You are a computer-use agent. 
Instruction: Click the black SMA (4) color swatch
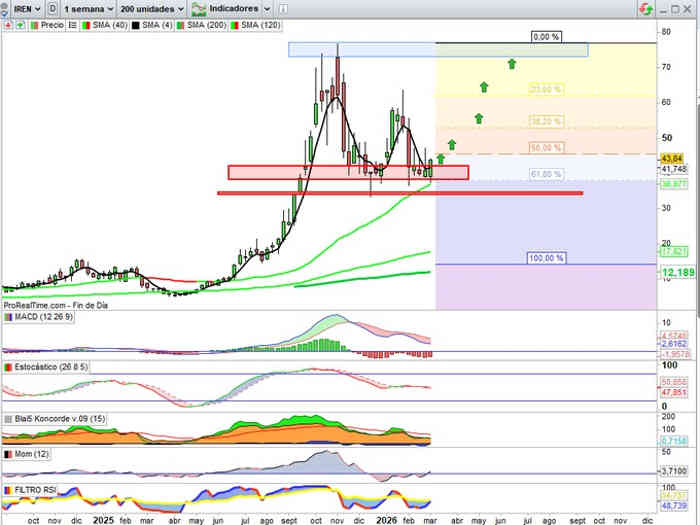(x=133, y=22)
